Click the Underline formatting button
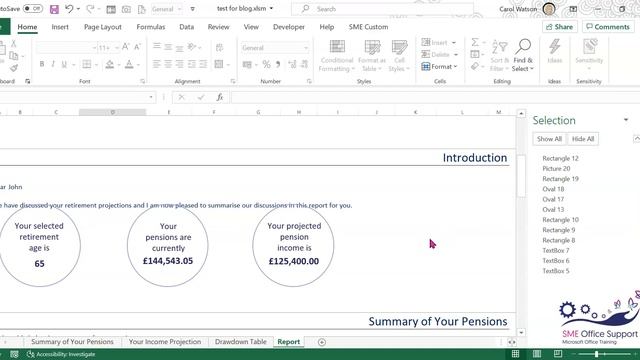The image size is (640, 360). tap(64, 64)
